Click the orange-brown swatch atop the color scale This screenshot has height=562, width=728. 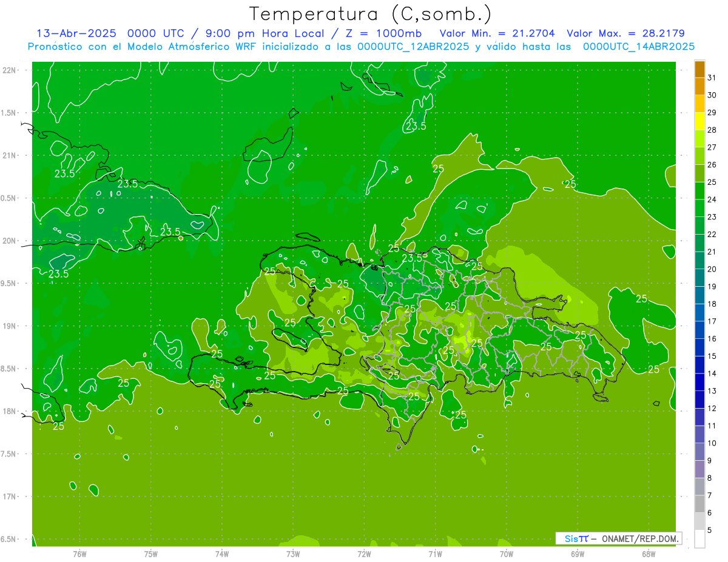[699, 70]
